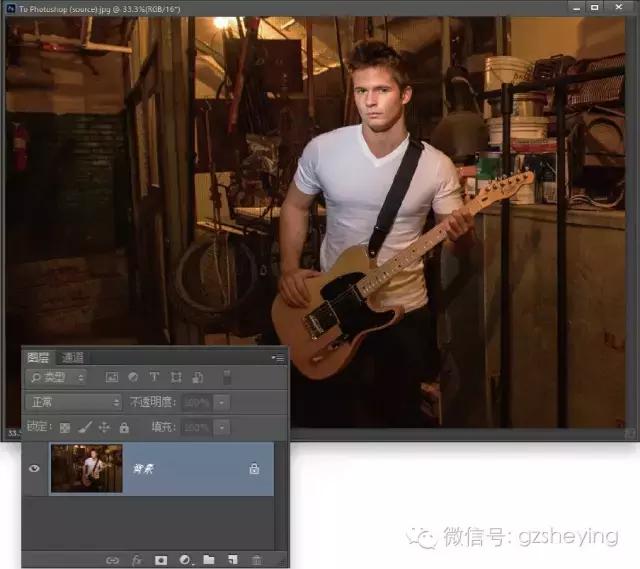640x569 pixels.
Task: Switch to the 图层 (Layers) tab
Action: pos(38,358)
